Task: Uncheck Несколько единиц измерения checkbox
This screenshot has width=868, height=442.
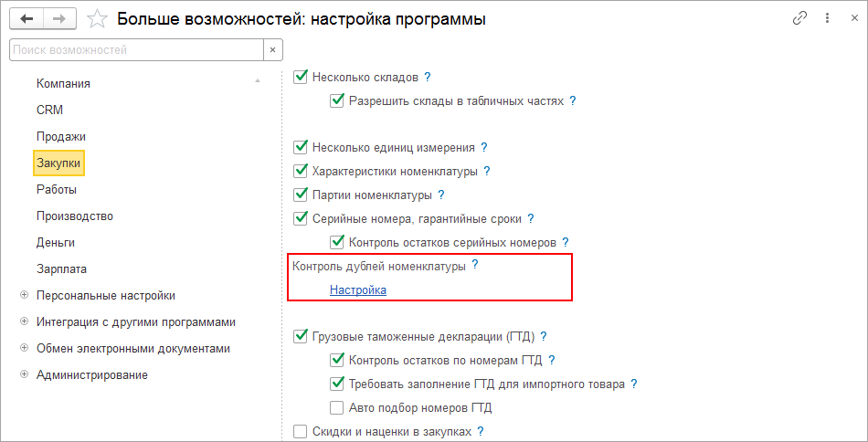Action: (301, 147)
